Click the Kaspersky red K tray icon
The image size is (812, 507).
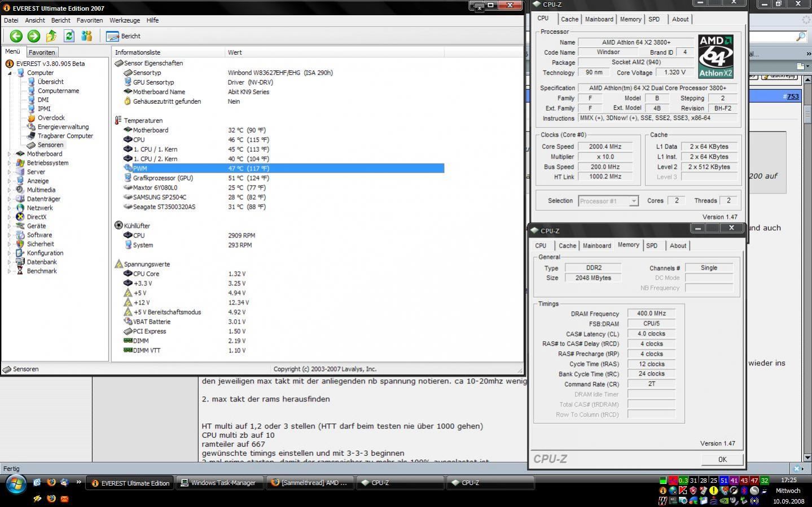(683, 491)
